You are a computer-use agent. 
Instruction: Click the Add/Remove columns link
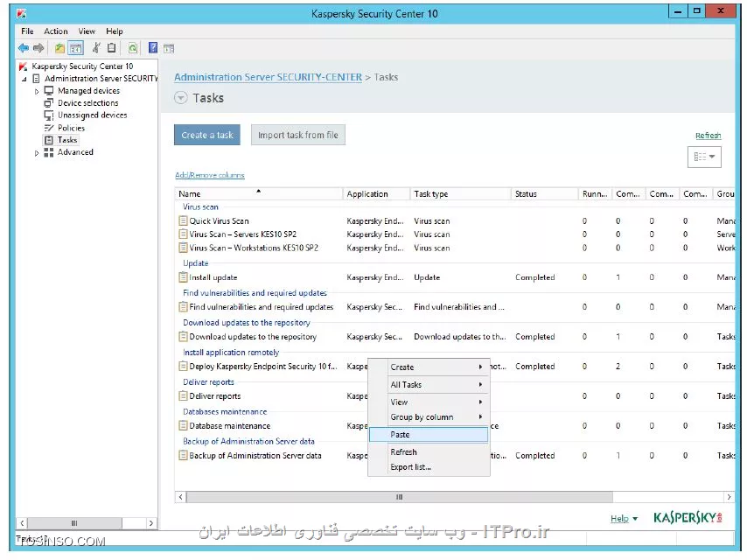click(210, 175)
